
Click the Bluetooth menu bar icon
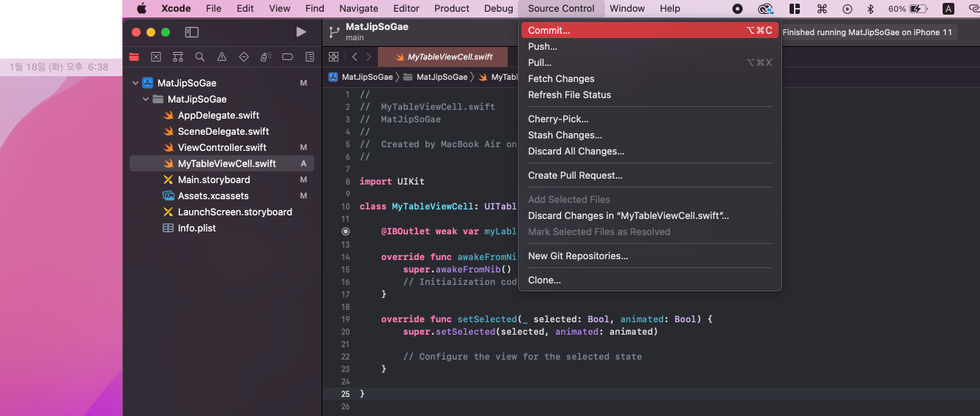click(x=871, y=9)
